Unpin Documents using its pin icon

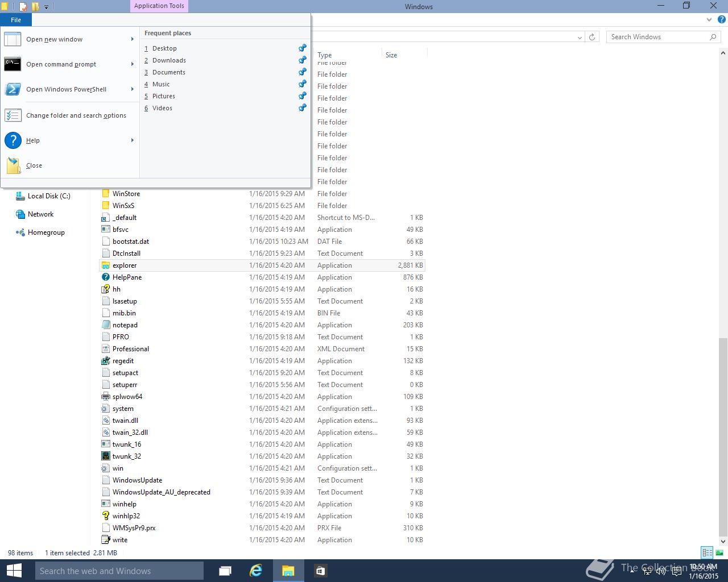(x=303, y=72)
